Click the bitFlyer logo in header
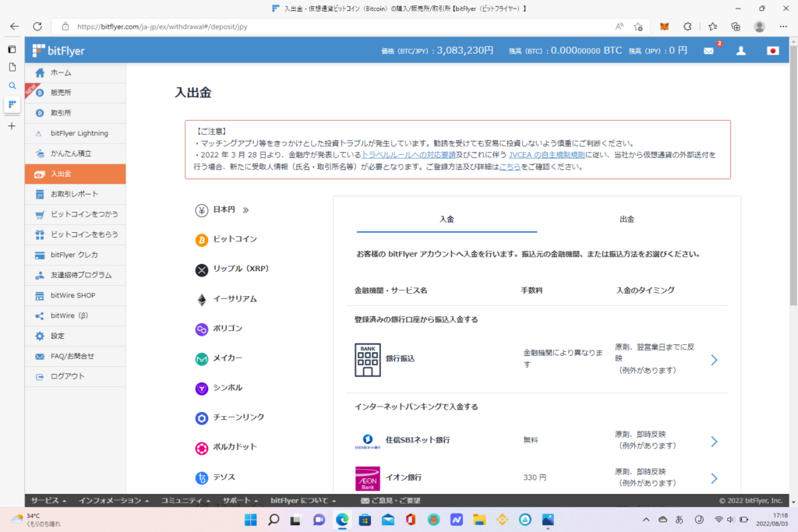 58,51
